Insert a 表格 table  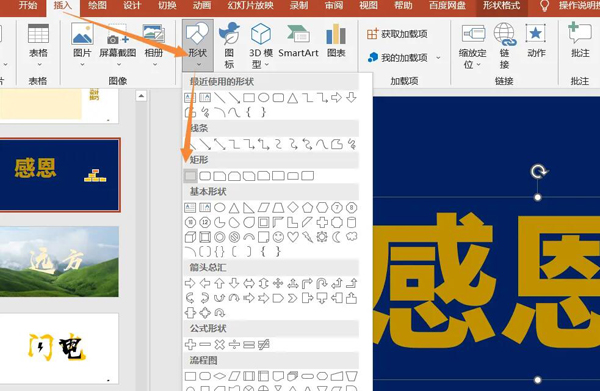pyautogui.click(x=38, y=44)
